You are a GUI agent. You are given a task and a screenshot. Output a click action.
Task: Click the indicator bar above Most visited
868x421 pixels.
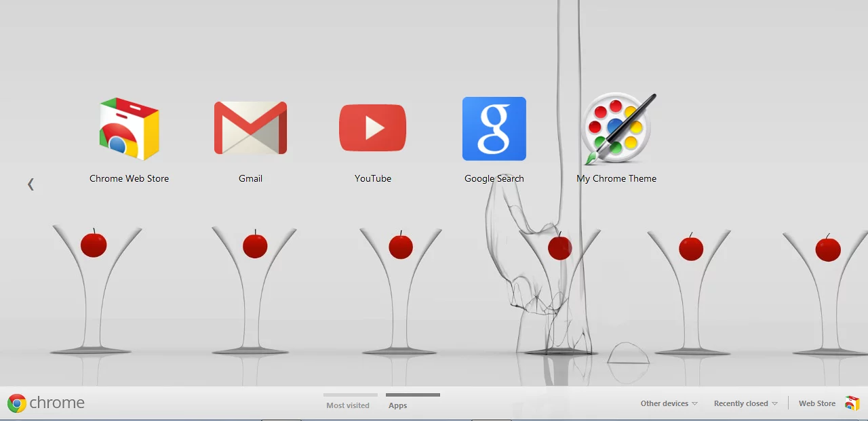coord(350,395)
